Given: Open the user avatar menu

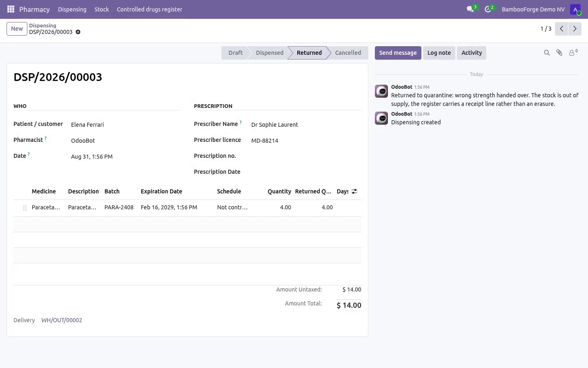Looking at the screenshot, I should point(575,9).
